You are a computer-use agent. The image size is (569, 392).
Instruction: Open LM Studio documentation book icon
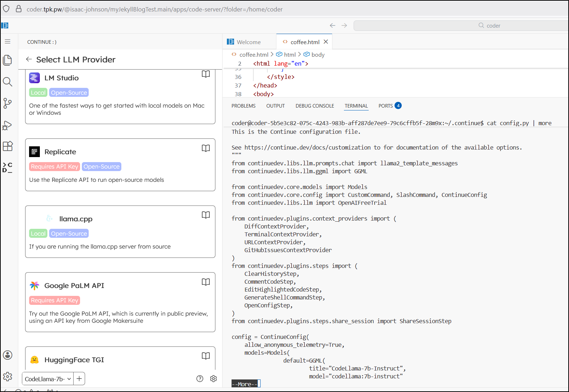206,74
